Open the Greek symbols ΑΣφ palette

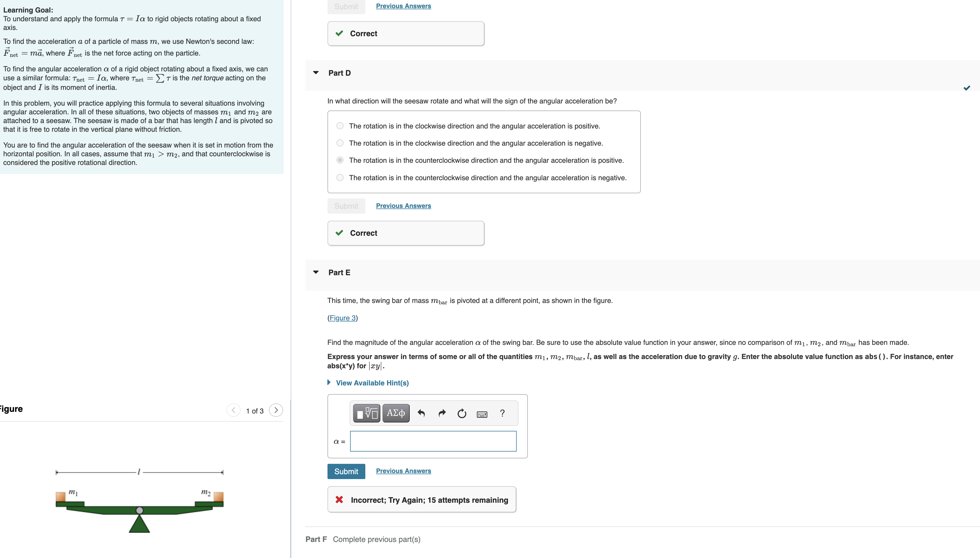point(396,413)
